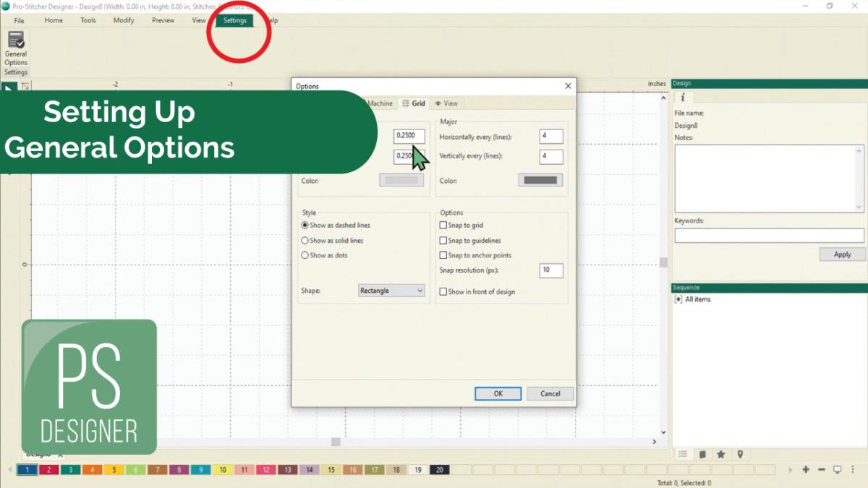Open the star favorites tab icon
This screenshot has height=488, width=868.
point(721,455)
